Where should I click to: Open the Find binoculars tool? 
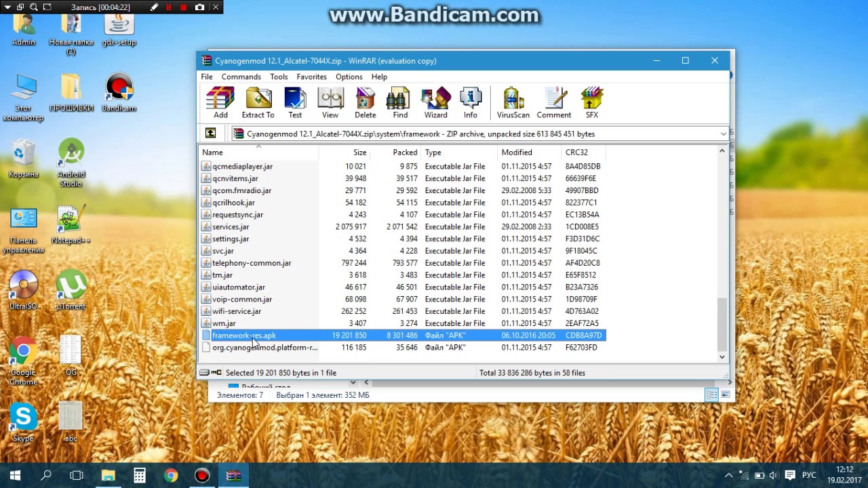(400, 103)
